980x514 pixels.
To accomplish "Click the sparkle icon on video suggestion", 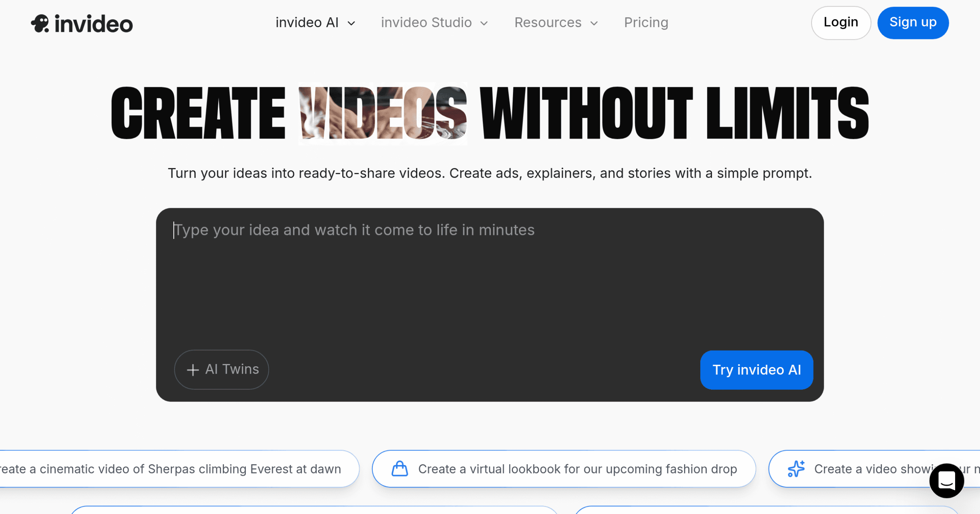I will pyautogui.click(x=796, y=468).
